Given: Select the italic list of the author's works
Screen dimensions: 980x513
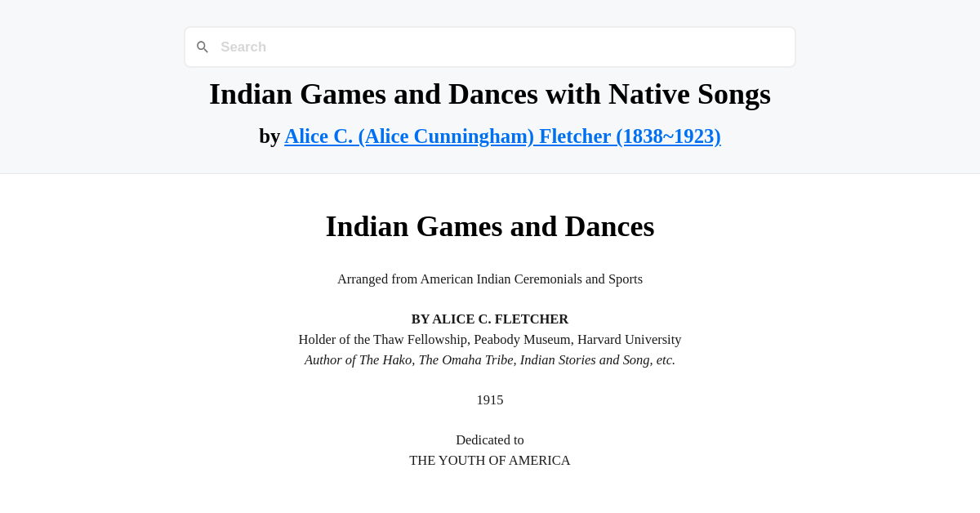Looking at the screenshot, I should (x=490, y=359).
